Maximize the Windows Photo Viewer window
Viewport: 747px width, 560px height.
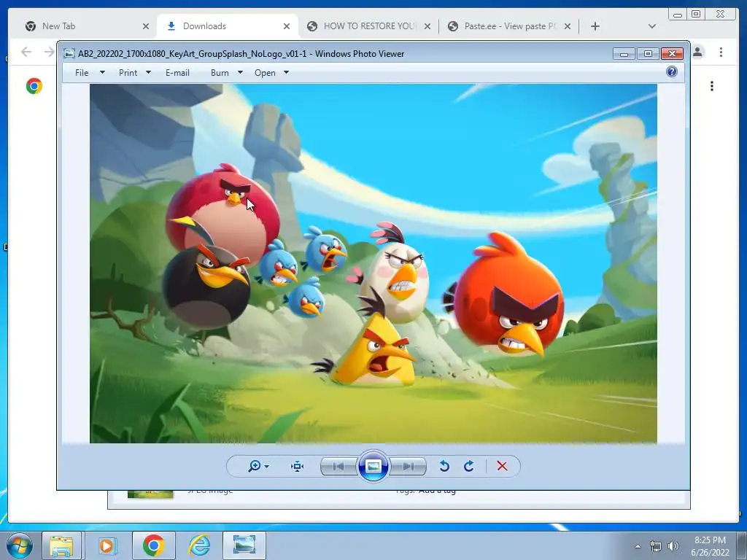[648, 54]
